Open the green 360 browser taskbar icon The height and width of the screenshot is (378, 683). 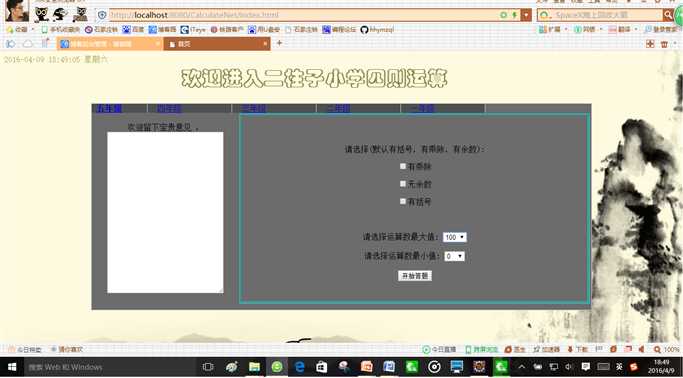point(277,367)
